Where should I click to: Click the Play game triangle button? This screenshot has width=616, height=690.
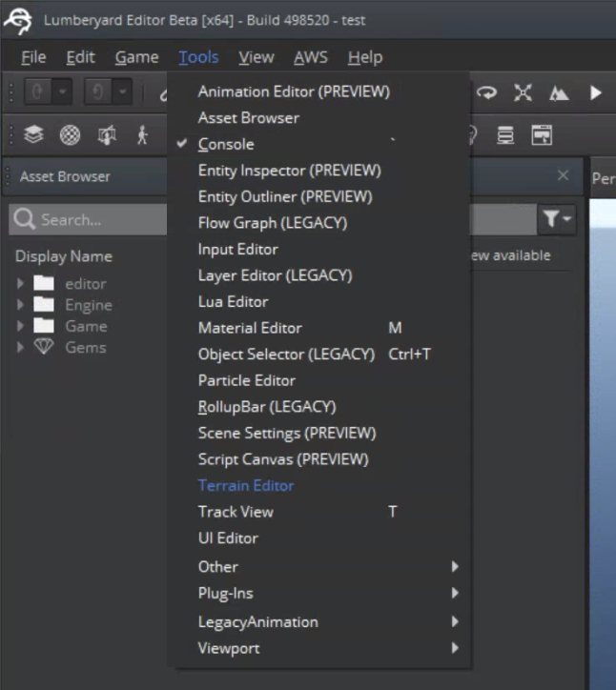[596, 92]
